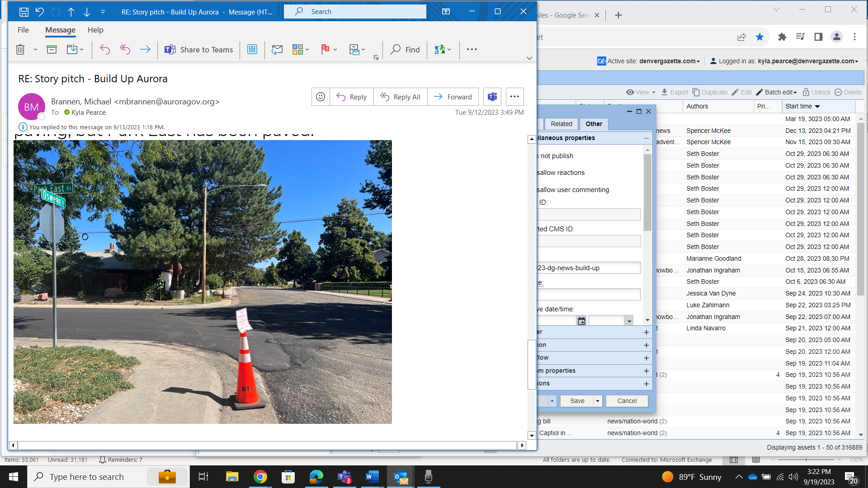Open the ribbon more options ellipsis
Screen dimensions: 868x488
[472, 50]
